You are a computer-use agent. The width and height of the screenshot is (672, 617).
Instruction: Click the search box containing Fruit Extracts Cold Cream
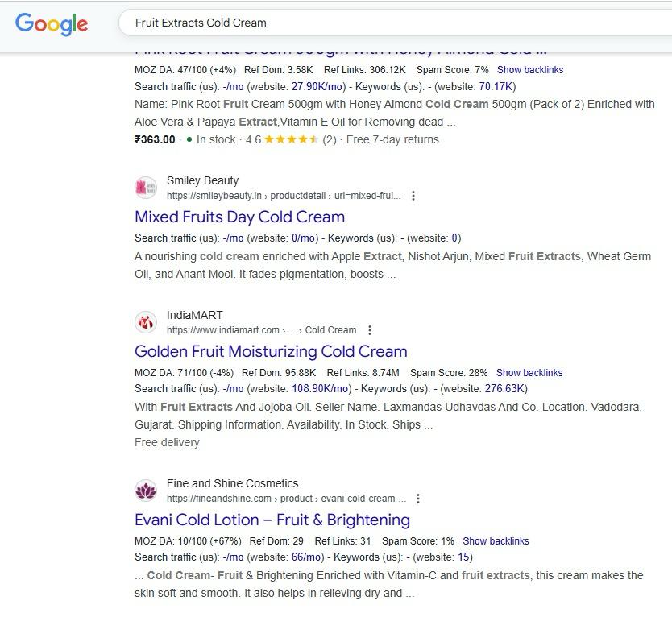click(394, 23)
